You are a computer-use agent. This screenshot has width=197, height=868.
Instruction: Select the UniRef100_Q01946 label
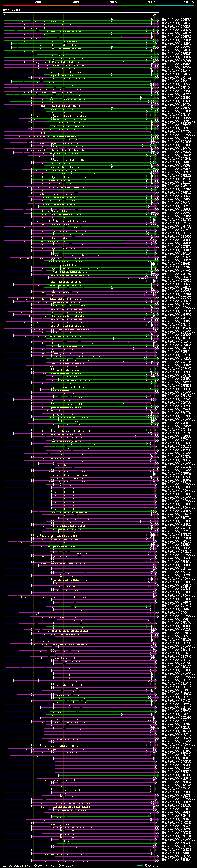pyautogui.click(x=177, y=341)
